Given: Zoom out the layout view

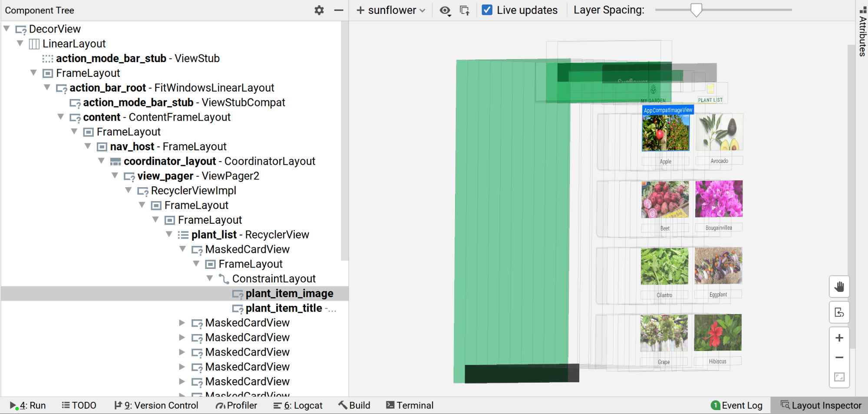Looking at the screenshot, I should tap(839, 357).
